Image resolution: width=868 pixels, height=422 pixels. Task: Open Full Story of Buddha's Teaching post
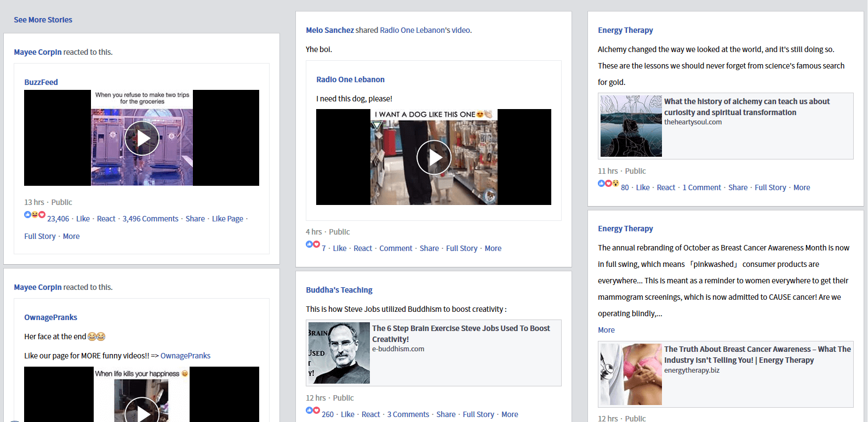(x=478, y=414)
